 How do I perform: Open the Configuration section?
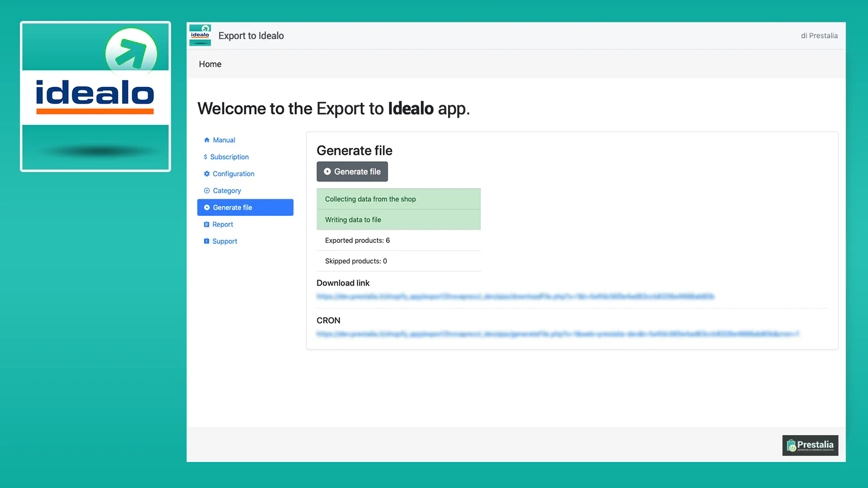pyautogui.click(x=233, y=174)
